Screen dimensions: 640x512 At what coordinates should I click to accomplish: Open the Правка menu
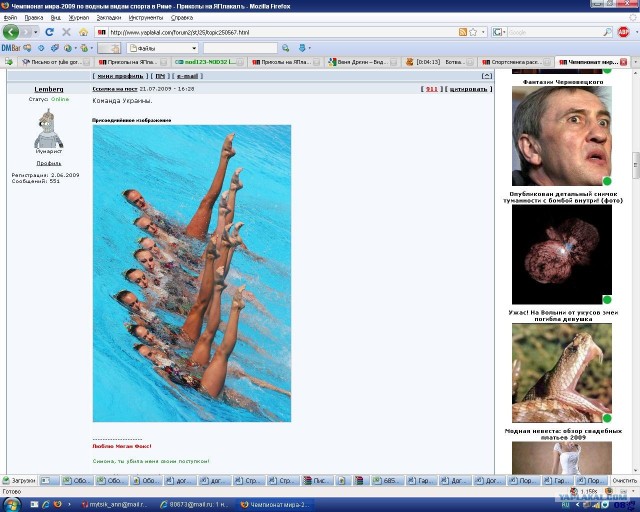[x=33, y=18]
